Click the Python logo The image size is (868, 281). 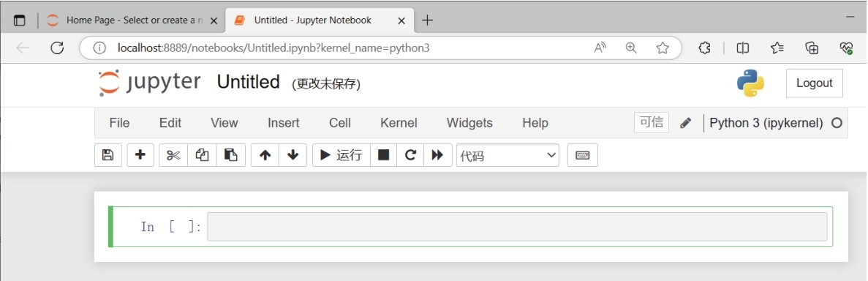coord(751,83)
